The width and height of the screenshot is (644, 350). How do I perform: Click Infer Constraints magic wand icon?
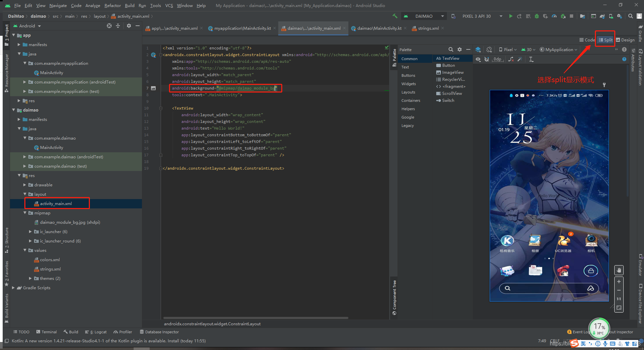point(520,59)
